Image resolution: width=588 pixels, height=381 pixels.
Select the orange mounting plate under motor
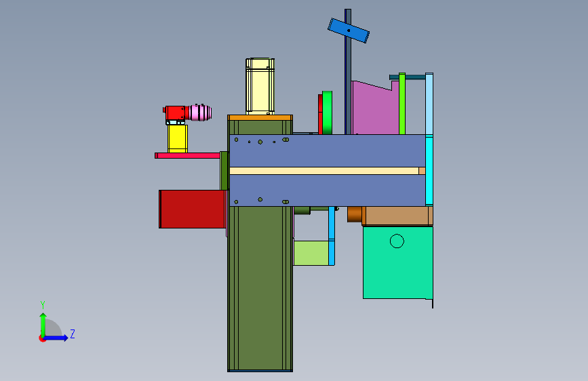pos(260,118)
